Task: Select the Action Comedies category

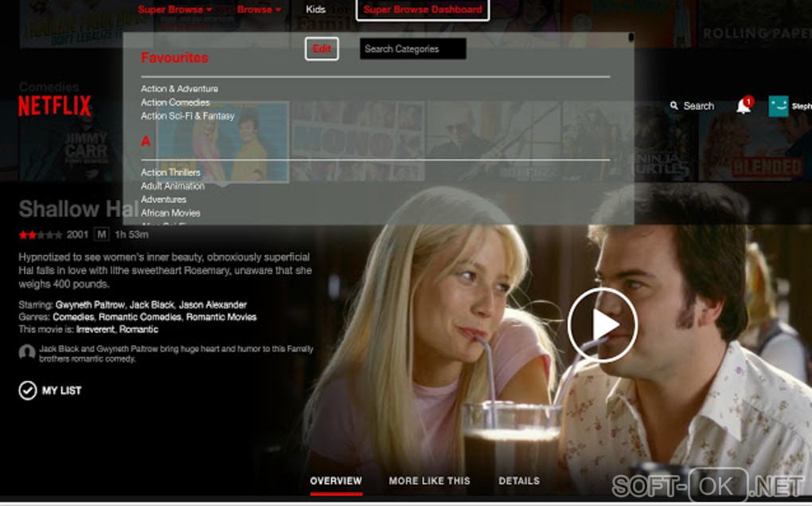Action: pos(175,102)
